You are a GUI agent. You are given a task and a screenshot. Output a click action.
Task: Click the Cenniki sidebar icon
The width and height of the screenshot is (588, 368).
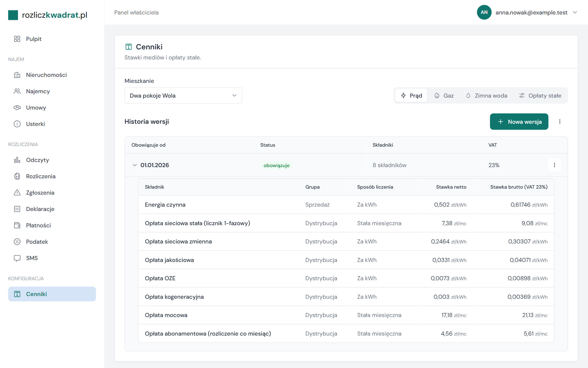point(17,294)
